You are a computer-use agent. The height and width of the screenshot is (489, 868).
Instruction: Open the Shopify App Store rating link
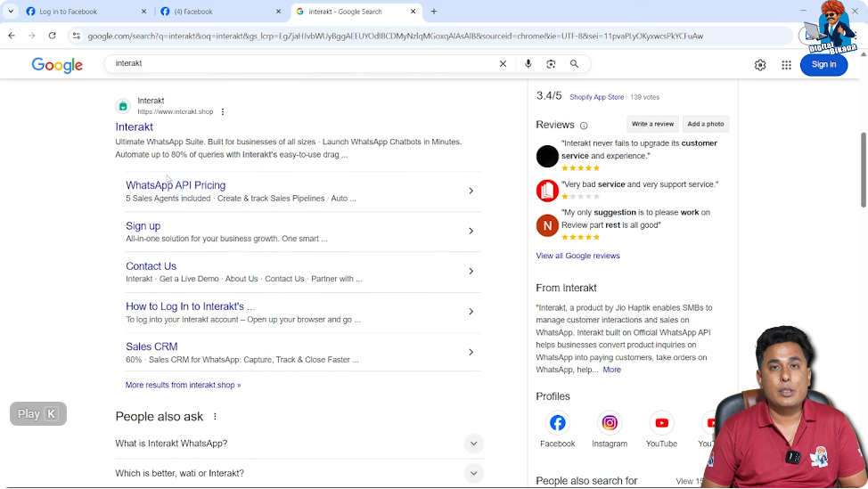[596, 97]
